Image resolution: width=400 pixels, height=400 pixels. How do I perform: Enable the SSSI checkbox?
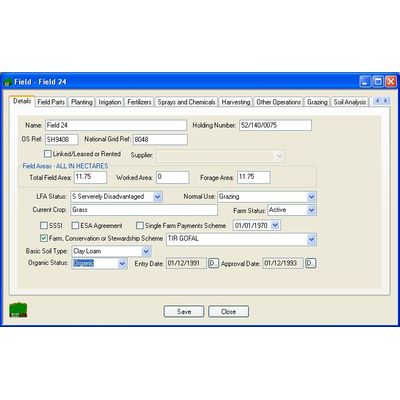click(44, 226)
